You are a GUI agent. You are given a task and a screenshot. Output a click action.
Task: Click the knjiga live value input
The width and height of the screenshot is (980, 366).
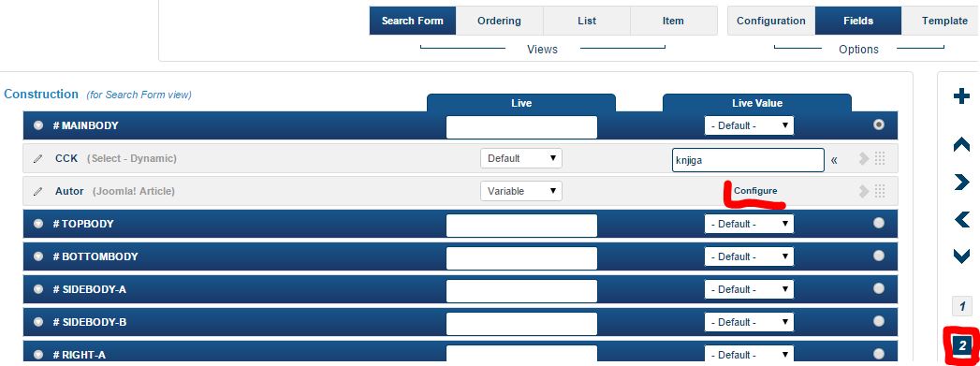click(748, 160)
